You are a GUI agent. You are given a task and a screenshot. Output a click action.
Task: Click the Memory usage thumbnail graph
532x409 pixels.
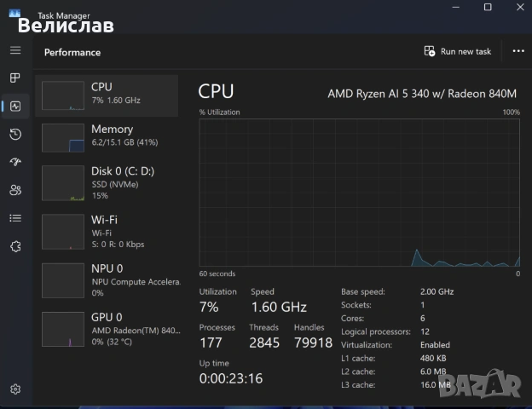62,137
